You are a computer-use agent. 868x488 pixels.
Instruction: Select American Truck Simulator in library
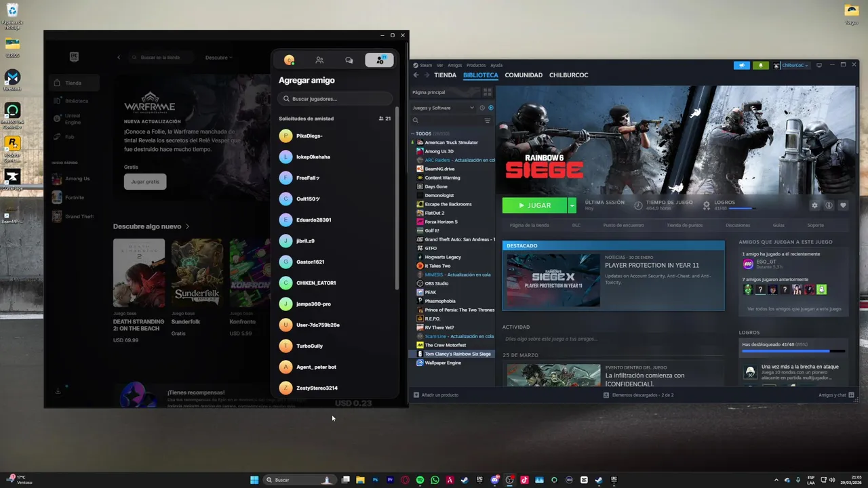pyautogui.click(x=452, y=142)
